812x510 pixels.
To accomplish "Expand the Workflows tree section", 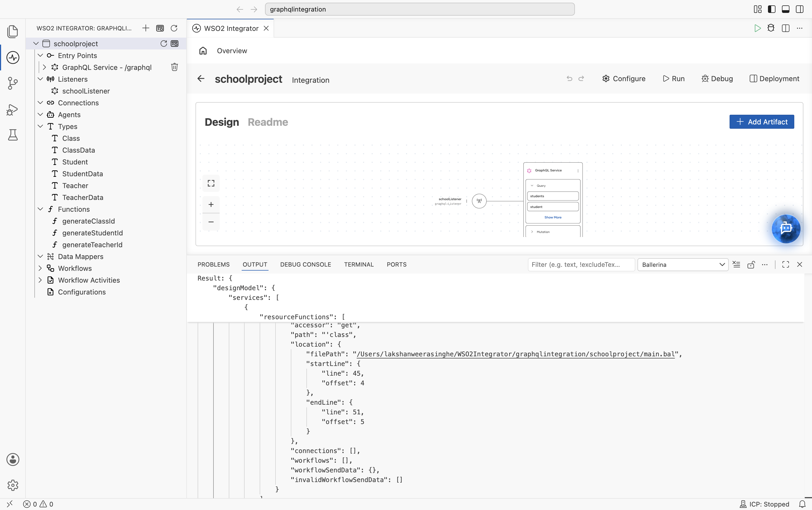I will (40, 268).
